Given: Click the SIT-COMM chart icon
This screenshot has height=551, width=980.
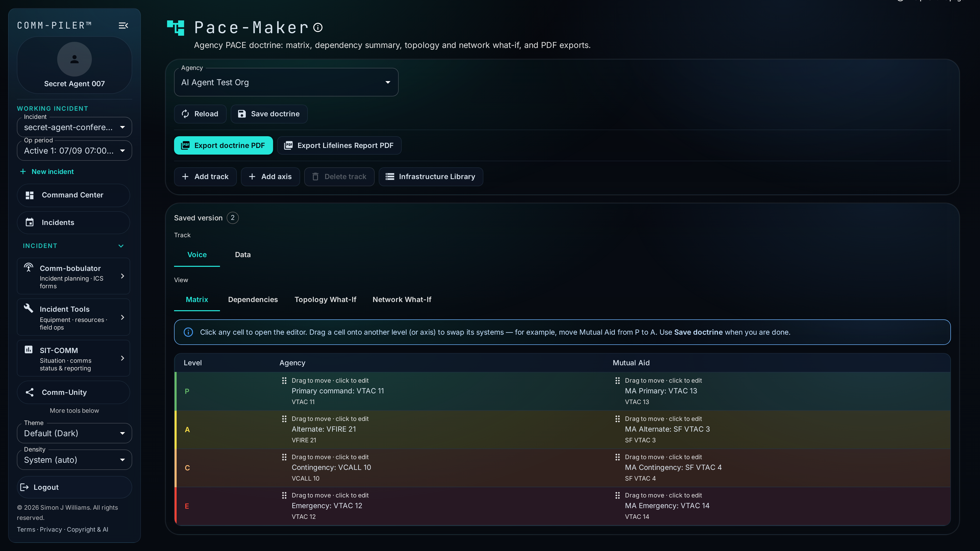Looking at the screenshot, I should 29,349.
